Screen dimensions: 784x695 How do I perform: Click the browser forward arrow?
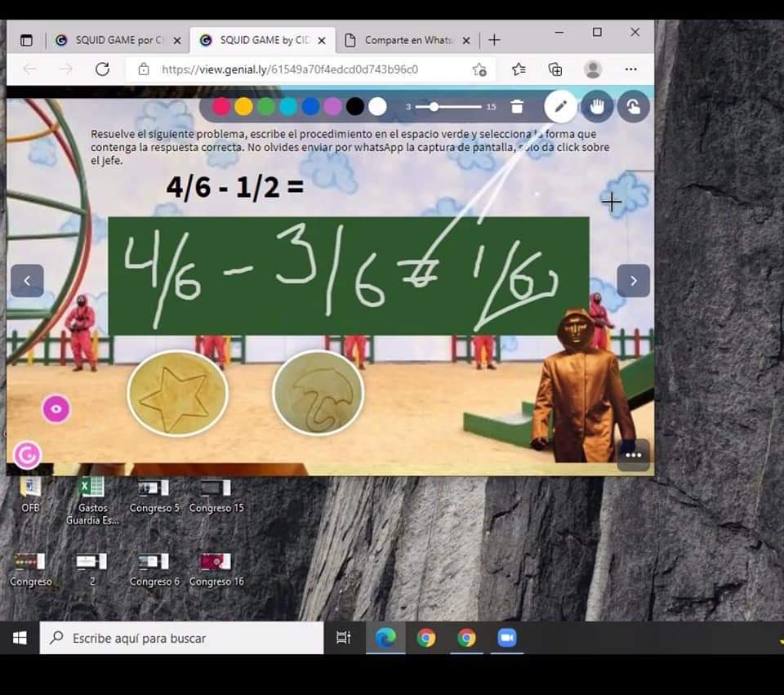point(65,69)
